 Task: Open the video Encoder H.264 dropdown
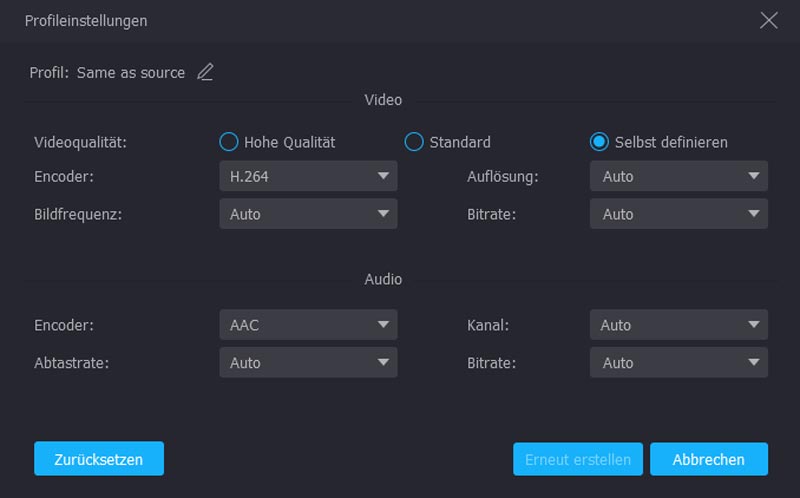pyautogui.click(x=308, y=176)
